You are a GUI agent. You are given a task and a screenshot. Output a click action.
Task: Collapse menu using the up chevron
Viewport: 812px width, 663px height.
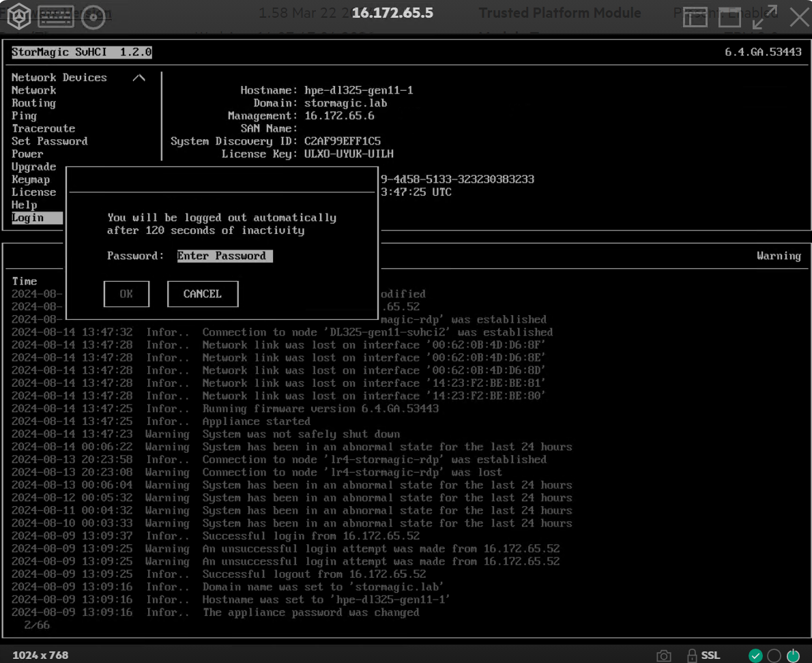point(139,78)
